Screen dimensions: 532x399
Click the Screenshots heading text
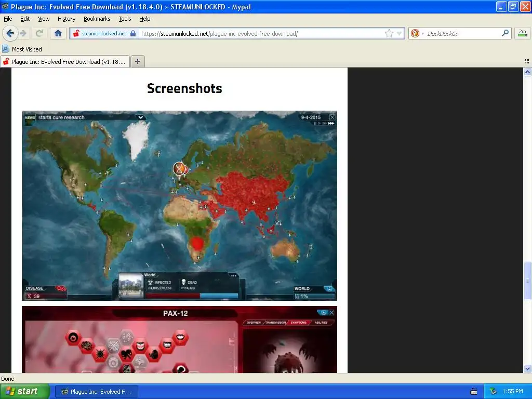pyautogui.click(x=184, y=88)
